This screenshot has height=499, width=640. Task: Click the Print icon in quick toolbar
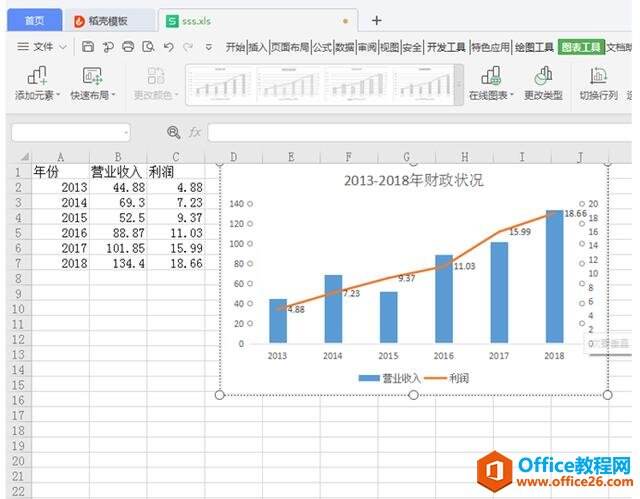click(128, 47)
